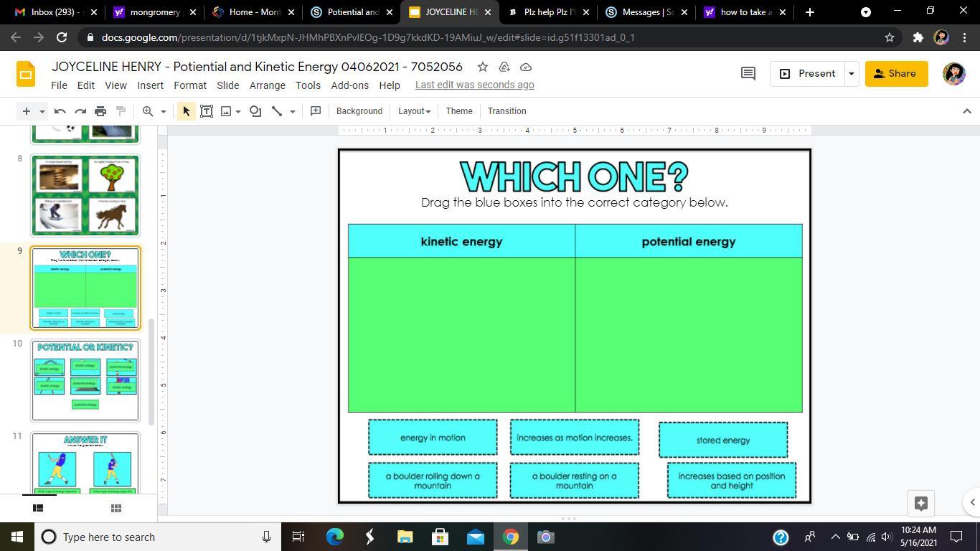
Task: Open 'Last edit was seconds ago' link
Action: click(x=474, y=85)
